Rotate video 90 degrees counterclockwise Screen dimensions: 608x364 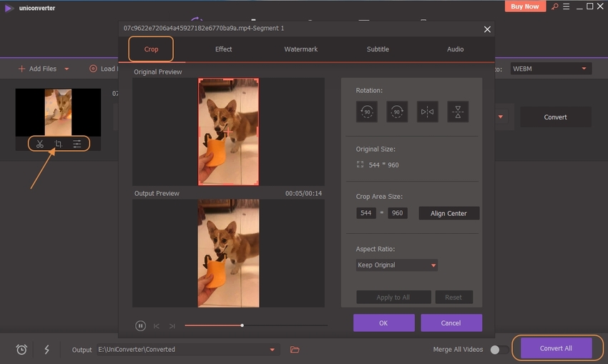pos(367,112)
